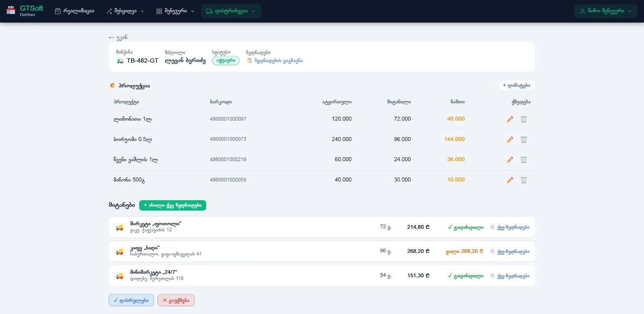Click the amount 151,30 ₾

point(418,275)
